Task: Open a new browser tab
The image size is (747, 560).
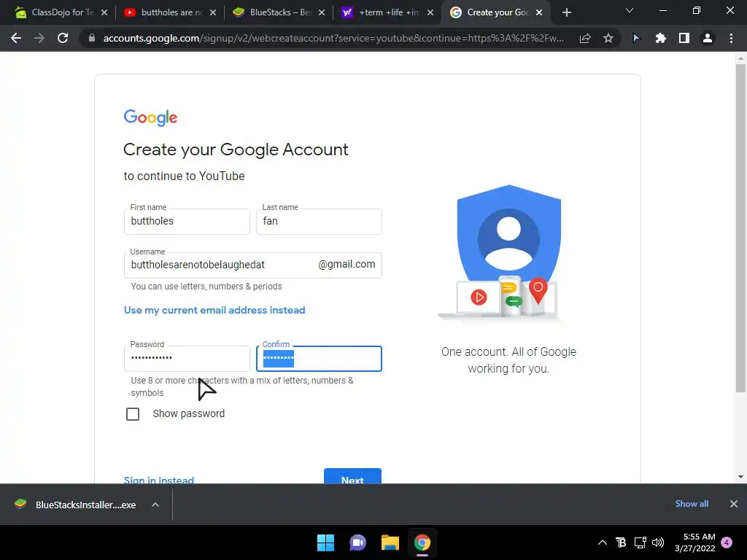Action: point(566,12)
